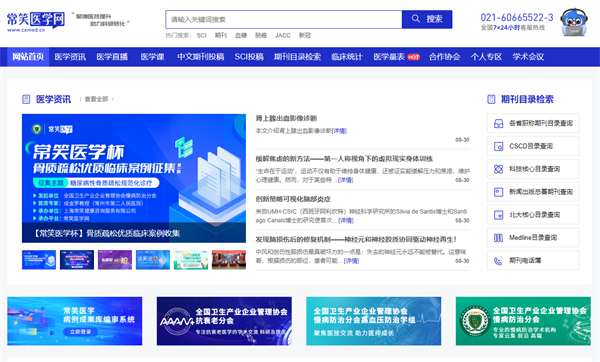Click the blue mascot customer service icon
The width and height of the screenshot is (600, 362).
pos(574,23)
